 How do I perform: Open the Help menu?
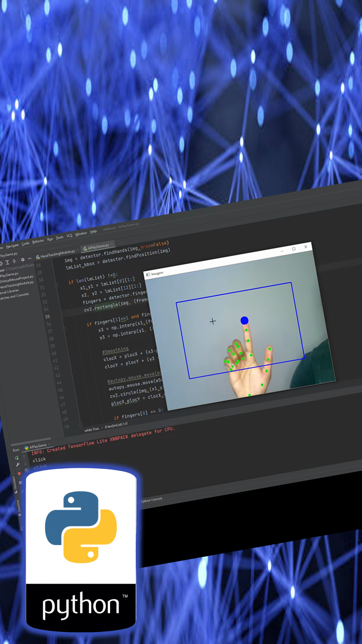point(93,231)
